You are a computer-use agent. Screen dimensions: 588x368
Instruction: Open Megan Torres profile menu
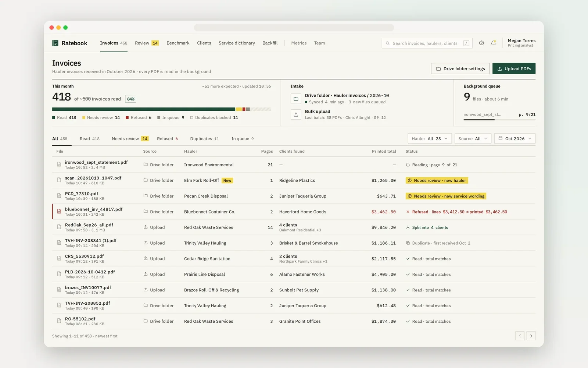click(521, 43)
